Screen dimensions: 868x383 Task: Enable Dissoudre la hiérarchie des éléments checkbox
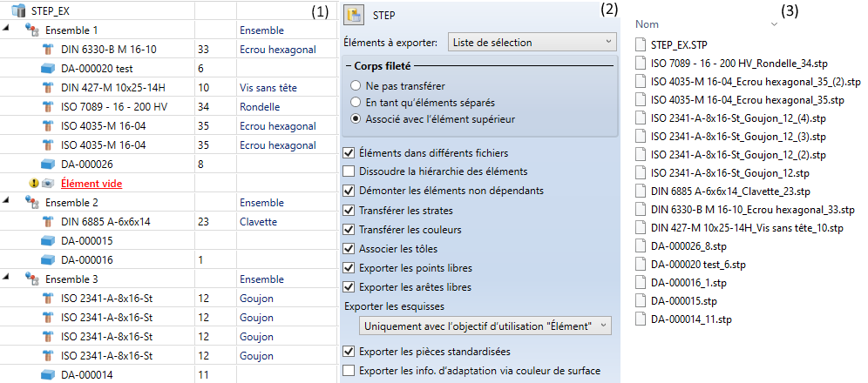coord(349,171)
